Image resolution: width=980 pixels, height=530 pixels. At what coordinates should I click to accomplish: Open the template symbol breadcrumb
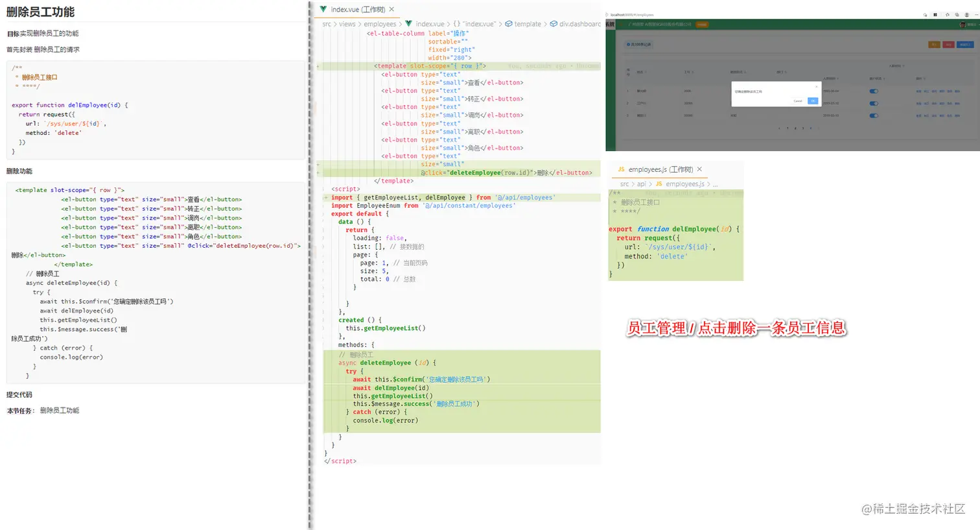523,24
